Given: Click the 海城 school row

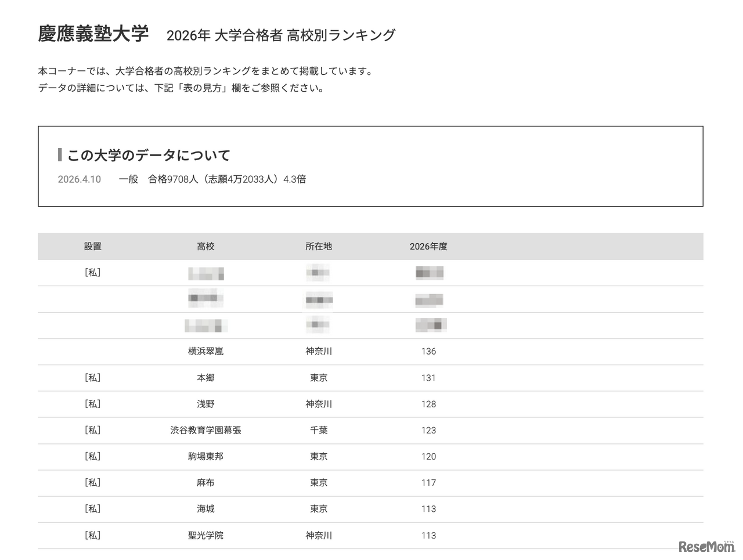Looking at the screenshot, I should 206,509.
